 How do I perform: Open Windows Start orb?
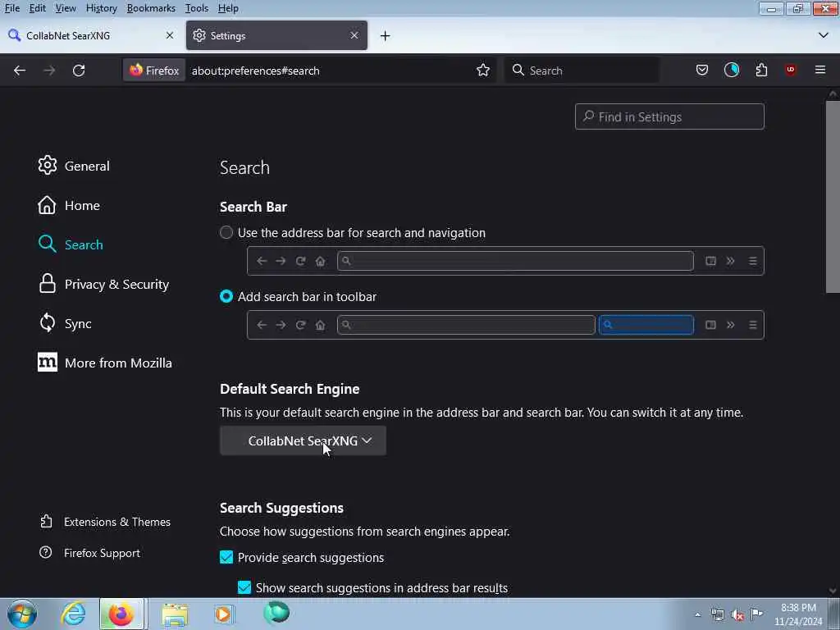click(x=22, y=614)
